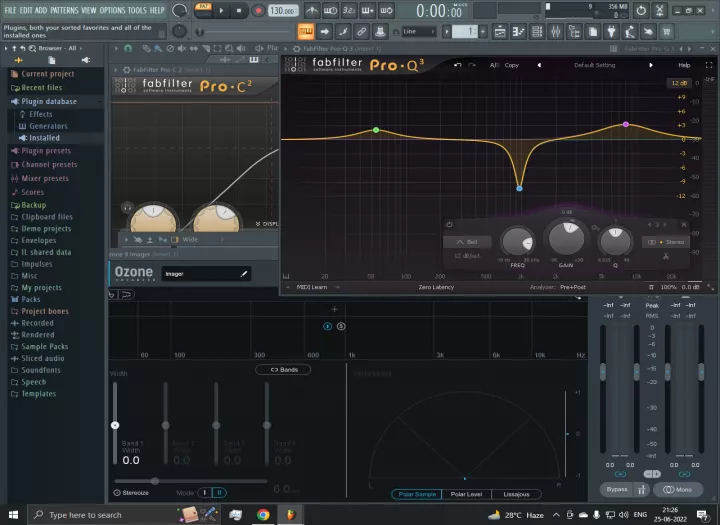This screenshot has width=720, height=525.
Task: Open the Line snap dropdown
Action: click(419, 32)
